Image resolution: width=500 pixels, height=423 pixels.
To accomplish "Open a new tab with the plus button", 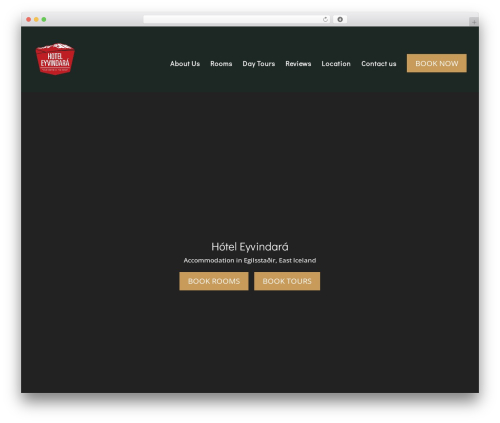I will pos(474,22).
